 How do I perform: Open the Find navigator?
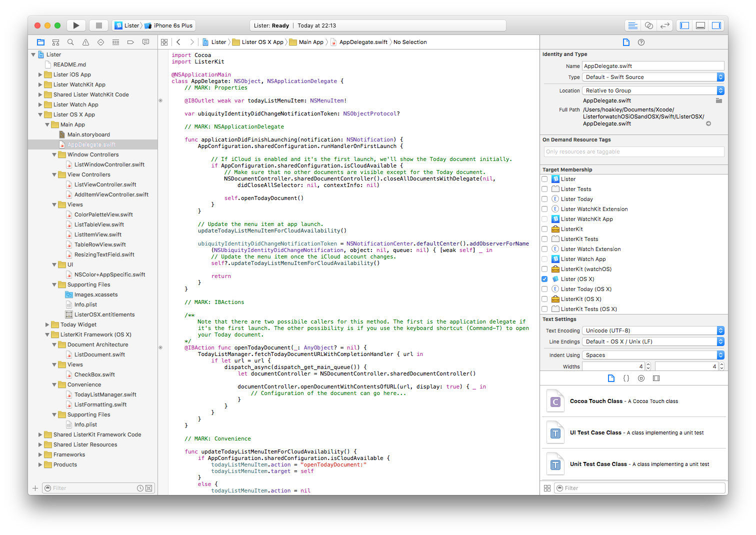(70, 42)
